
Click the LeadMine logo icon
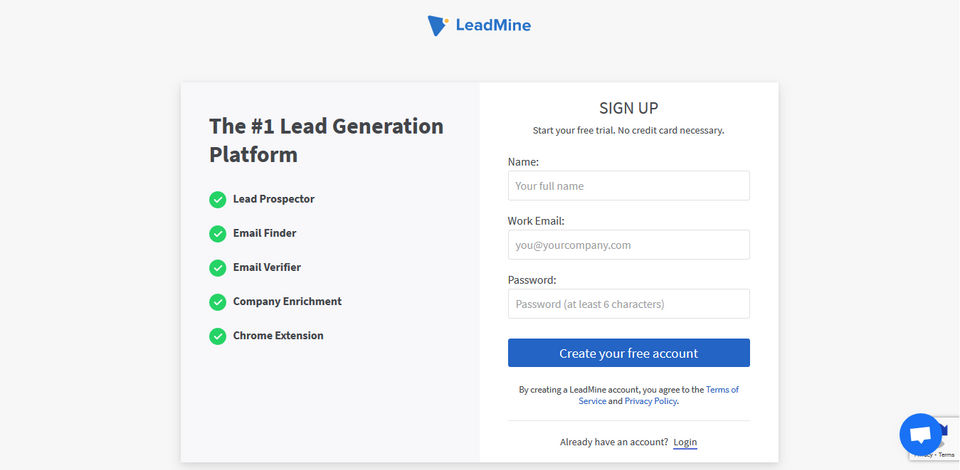pos(437,26)
